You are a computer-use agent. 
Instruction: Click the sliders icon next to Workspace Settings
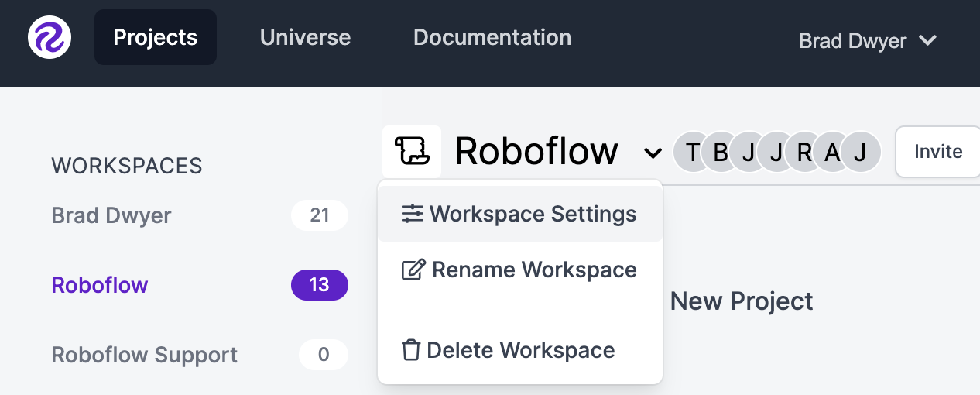tap(413, 215)
